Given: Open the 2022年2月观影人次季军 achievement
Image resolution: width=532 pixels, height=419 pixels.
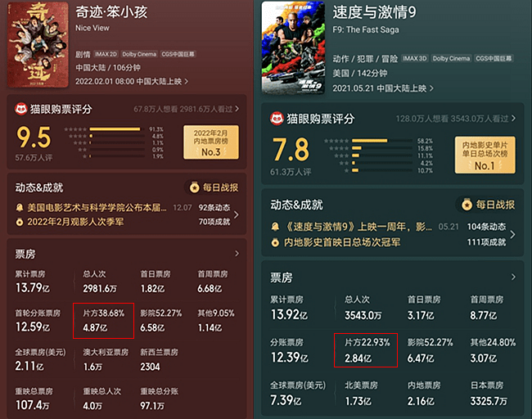Looking at the screenshot, I should [75, 222].
